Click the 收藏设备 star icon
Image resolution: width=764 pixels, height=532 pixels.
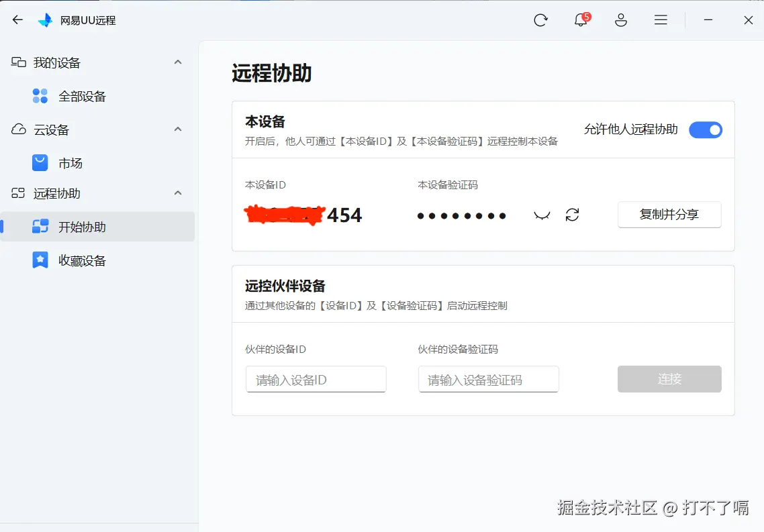pyautogui.click(x=40, y=260)
